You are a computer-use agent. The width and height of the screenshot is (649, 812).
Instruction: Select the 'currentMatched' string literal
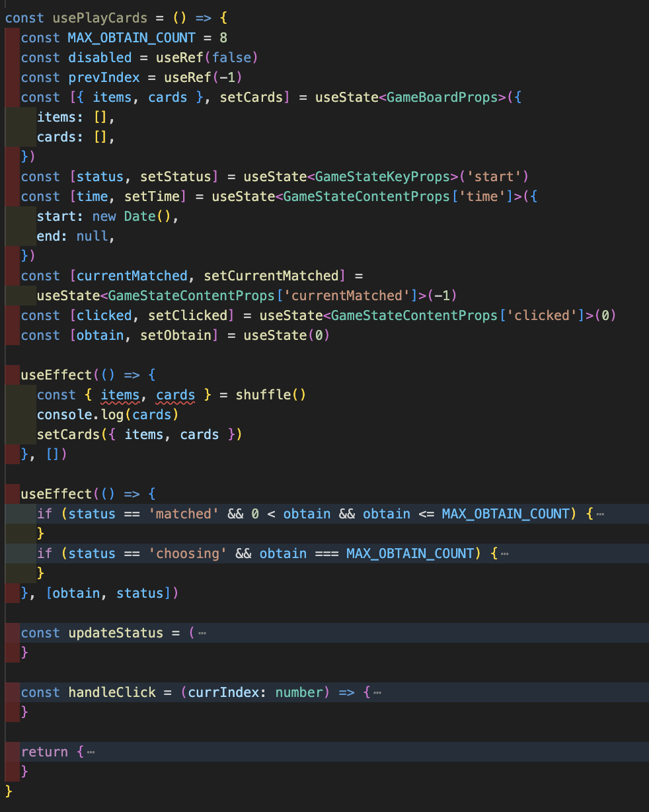(x=347, y=296)
